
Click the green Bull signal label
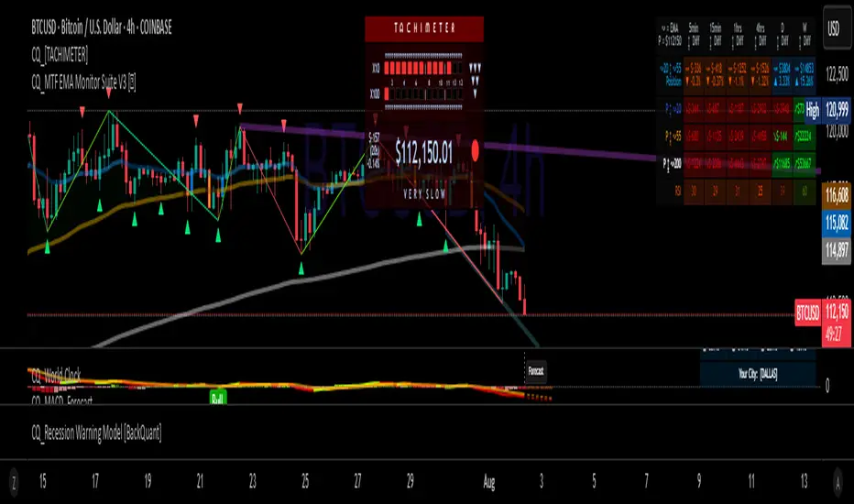(x=218, y=399)
